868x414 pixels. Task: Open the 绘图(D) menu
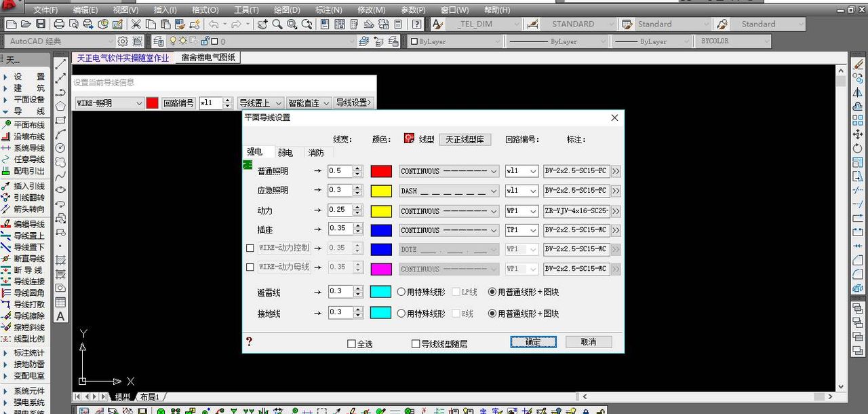click(x=287, y=10)
